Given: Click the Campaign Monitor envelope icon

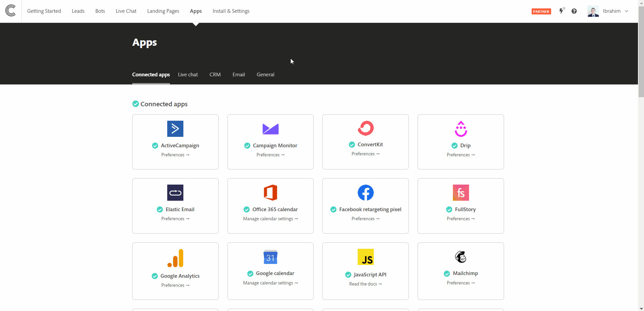Looking at the screenshot, I should (271, 129).
